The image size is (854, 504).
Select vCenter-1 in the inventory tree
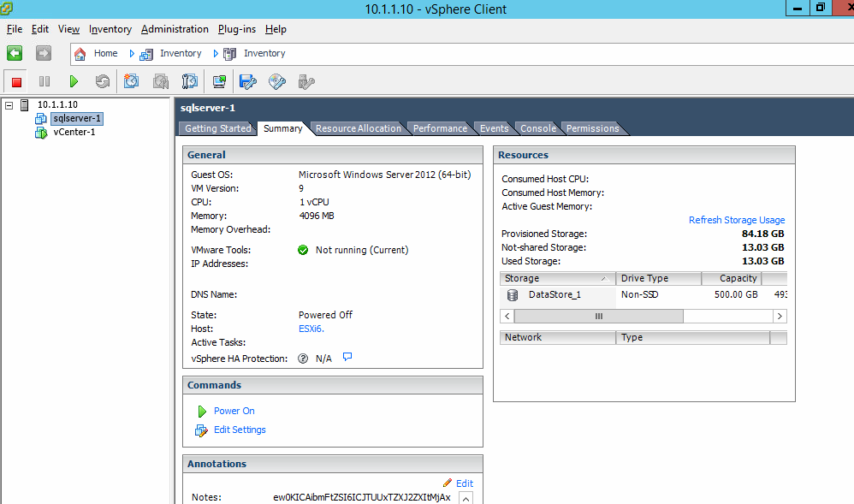point(74,132)
